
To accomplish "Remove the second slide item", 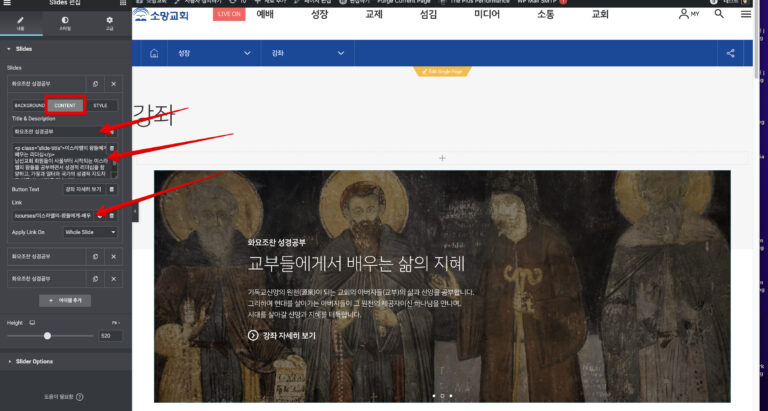I will pos(114,256).
